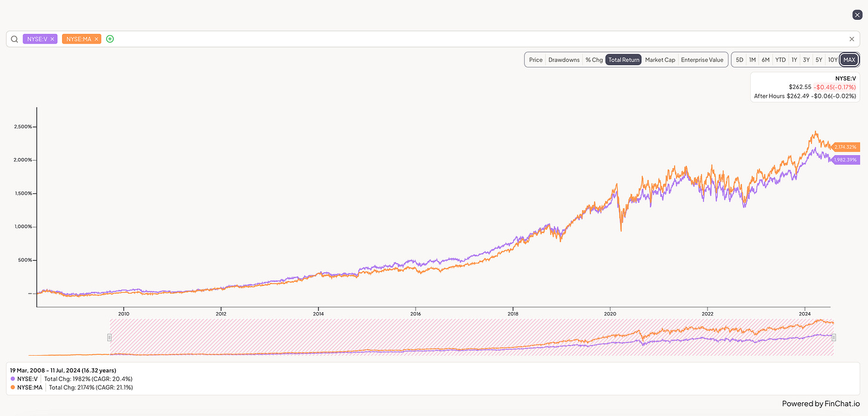868x416 pixels.
Task: Click the hatched range selector area
Action: click(471, 337)
